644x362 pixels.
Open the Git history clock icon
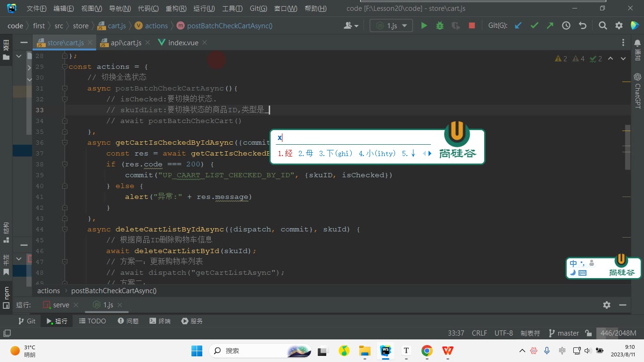[x=566, y=25]
